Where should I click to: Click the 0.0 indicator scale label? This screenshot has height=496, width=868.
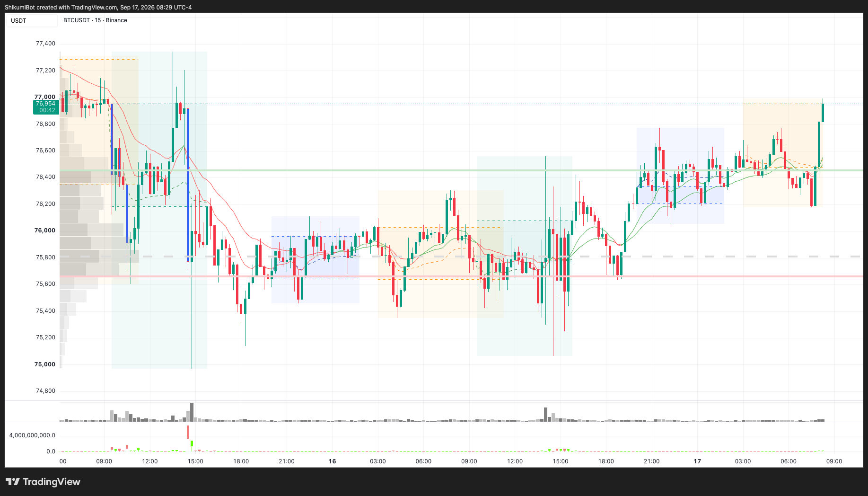(51, 452)
